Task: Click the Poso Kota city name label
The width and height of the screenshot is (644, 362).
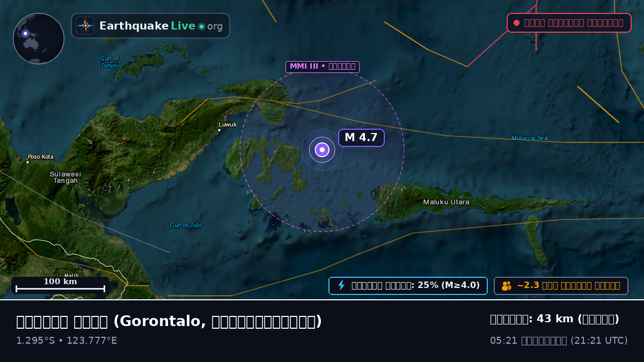Action: click(41, 157)
